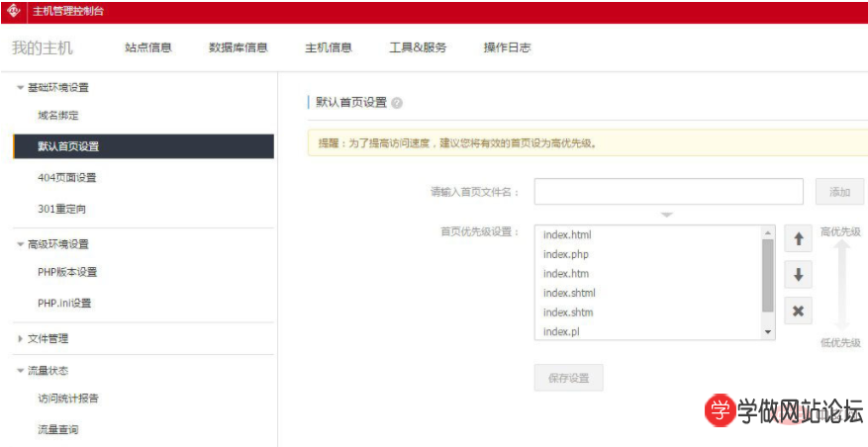Collapse the 流量状态 section
Screen dimensions: 868x447
click(21, 371)
